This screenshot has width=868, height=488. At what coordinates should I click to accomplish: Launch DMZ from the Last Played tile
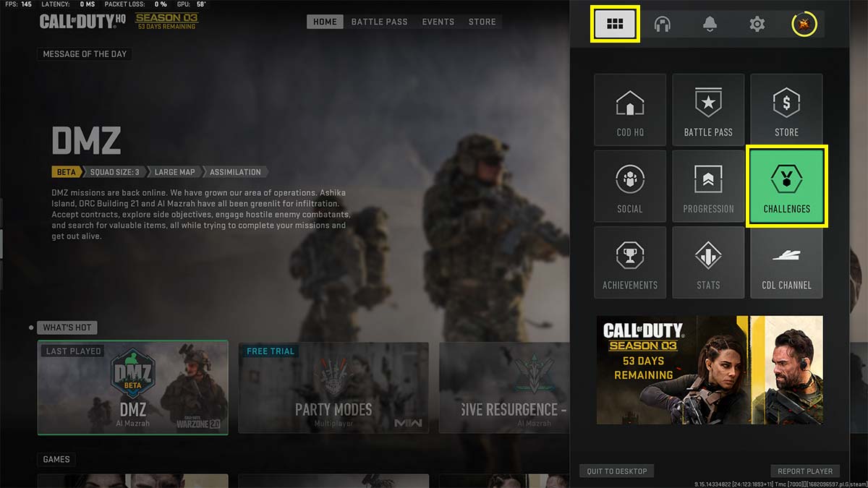(132, 388)
